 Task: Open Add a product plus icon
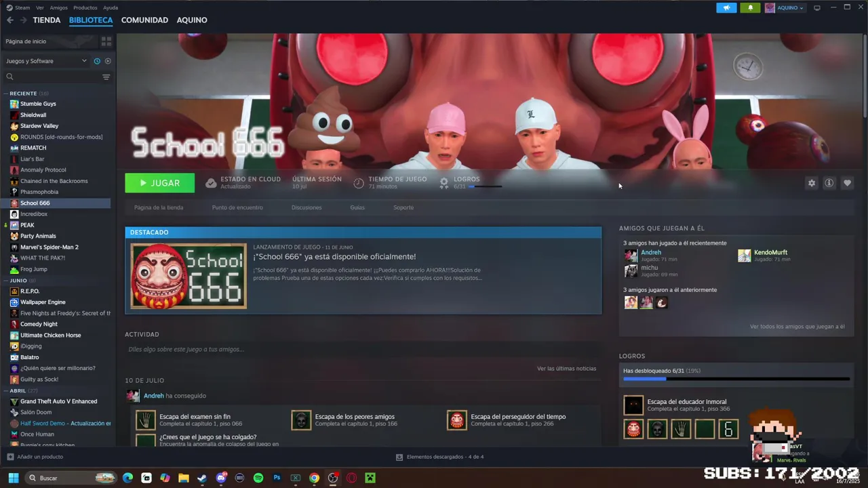pyautogui.click(x=10, y=457)
